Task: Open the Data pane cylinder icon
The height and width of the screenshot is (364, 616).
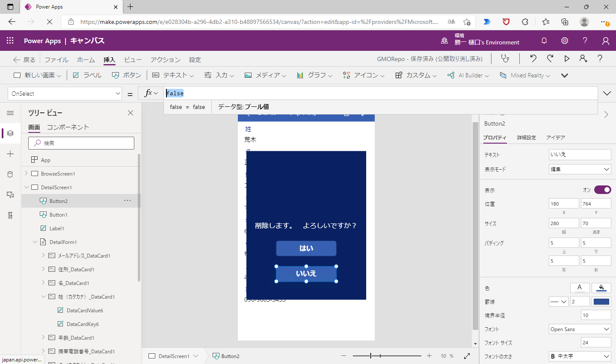Action: tap(10, 174)
